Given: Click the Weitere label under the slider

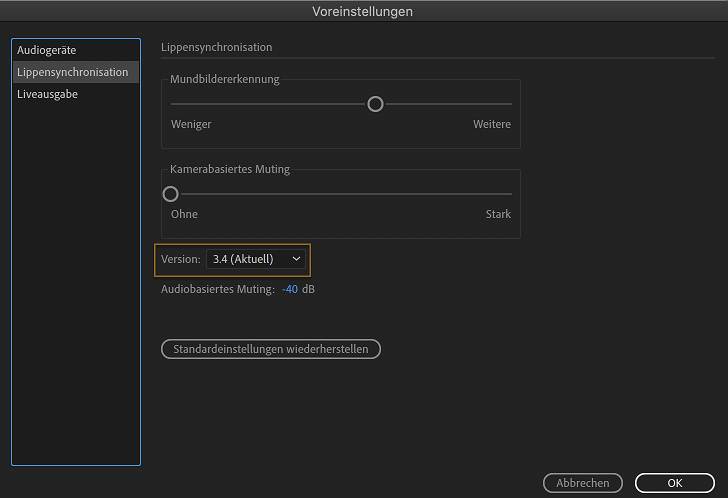Looking at the screenshot, I should coord(492,124).
